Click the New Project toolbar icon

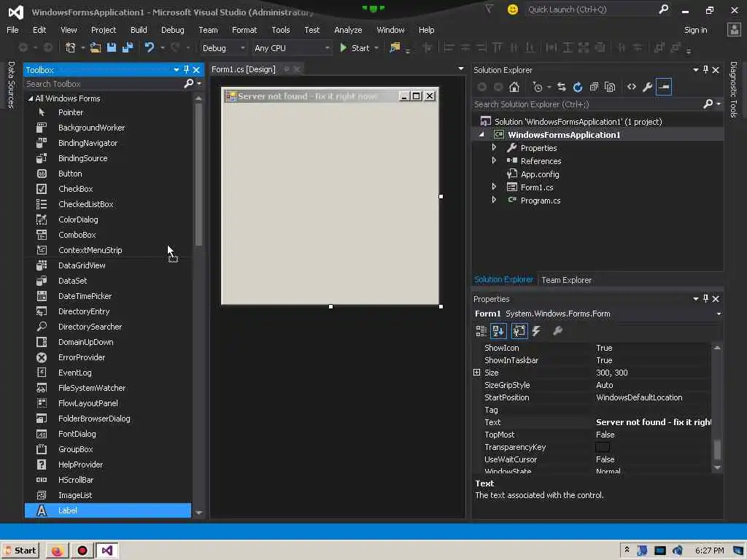[x=71, y=47]
